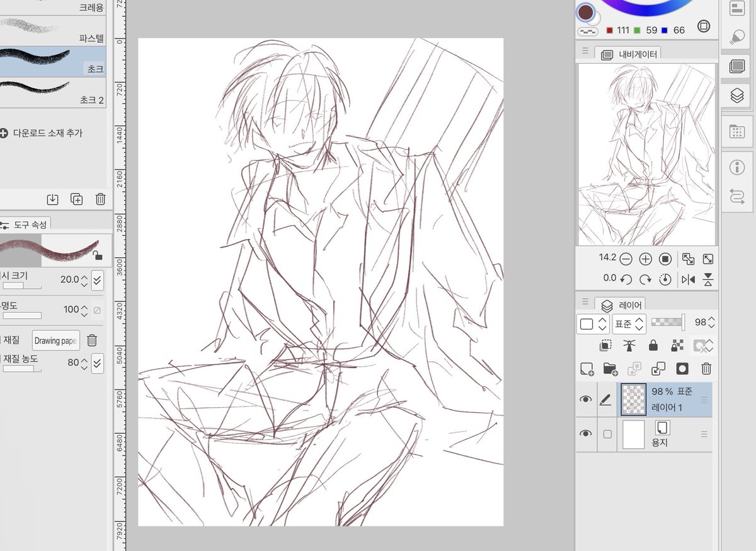Screen dimensions: 756x551
Task: Click 다운로드 소재 추가 button
Action: click(42, 133)
